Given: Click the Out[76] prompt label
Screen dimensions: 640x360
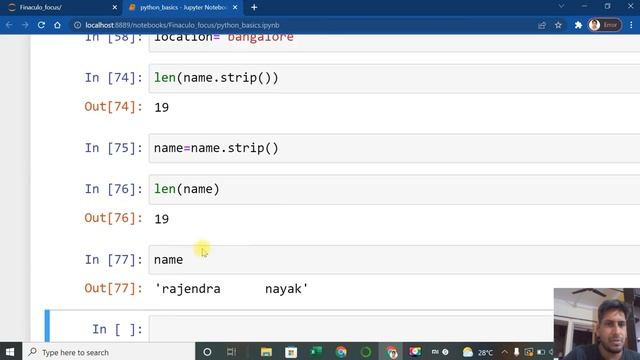Looking at the screenshot, I should tap(113, 218).
